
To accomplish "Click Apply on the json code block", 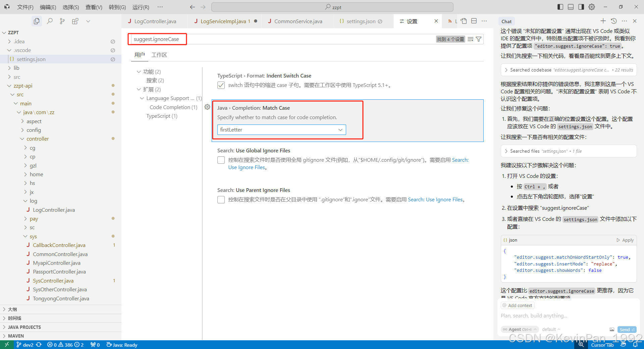I will 625,240.
